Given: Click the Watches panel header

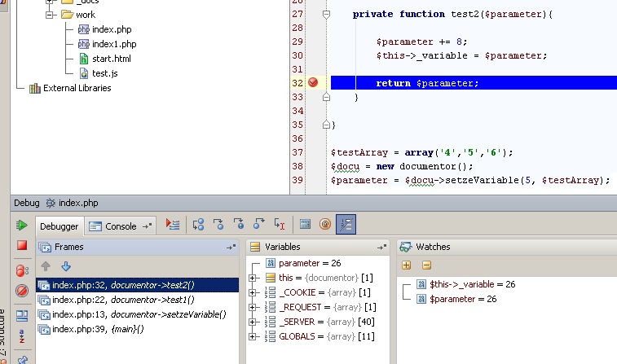Looking at the screenshot, I should click(x=507, y=248).
